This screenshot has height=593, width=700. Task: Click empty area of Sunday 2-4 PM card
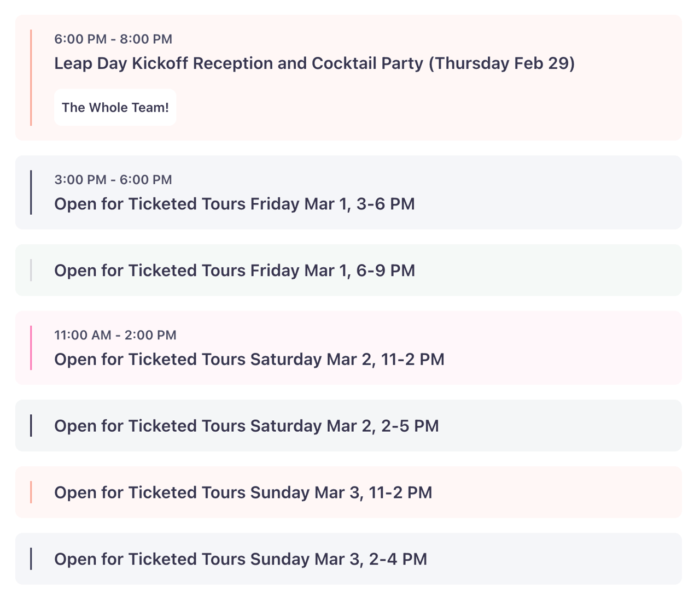552,559
